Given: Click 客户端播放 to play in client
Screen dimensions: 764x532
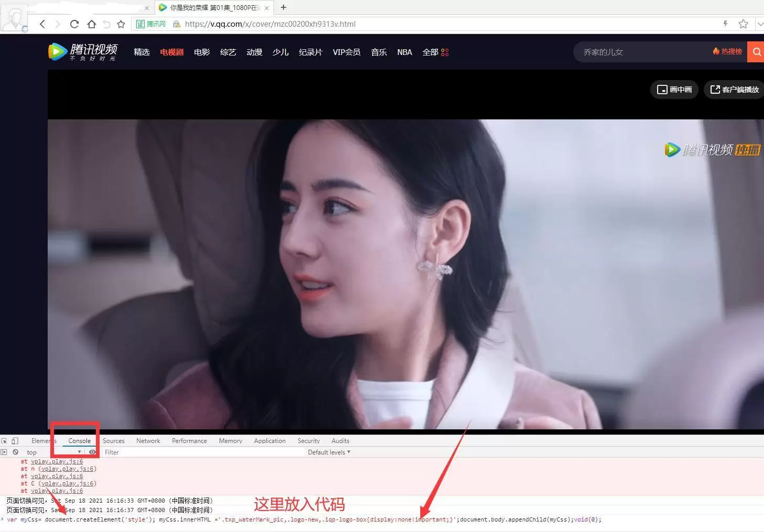Looking at the screenshot, I should point(734,90).
